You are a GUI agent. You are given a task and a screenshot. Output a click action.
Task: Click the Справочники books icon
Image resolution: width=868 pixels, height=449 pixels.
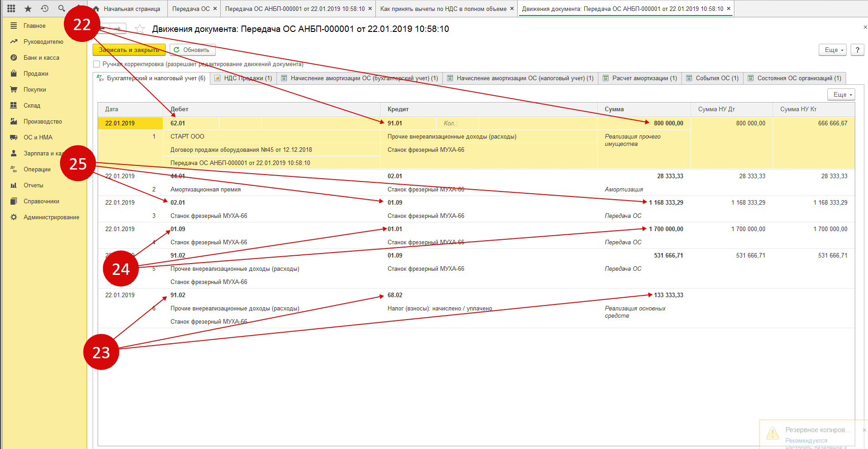[x=14, y=201]
